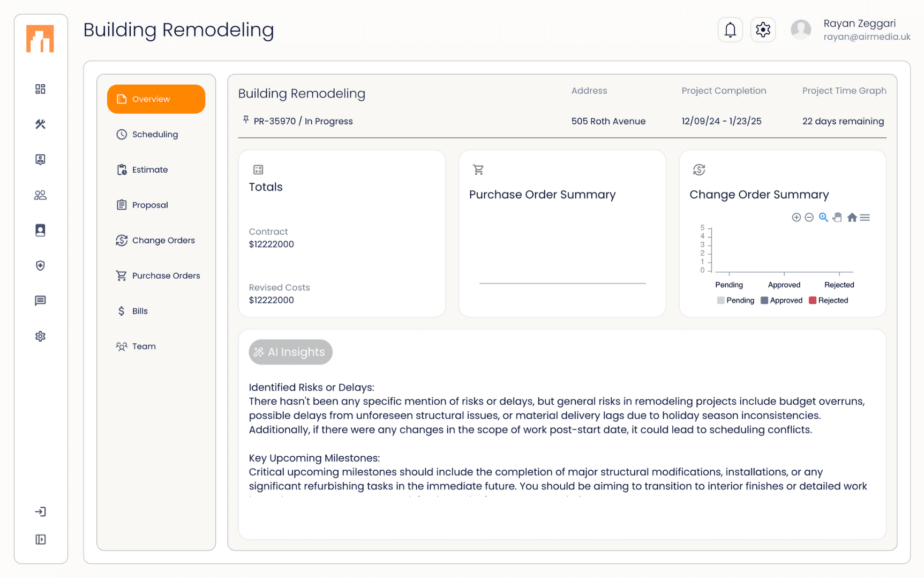Open the contact card sidebar icon
Viewport: 924px width, 579px height.
coord(40,160)
